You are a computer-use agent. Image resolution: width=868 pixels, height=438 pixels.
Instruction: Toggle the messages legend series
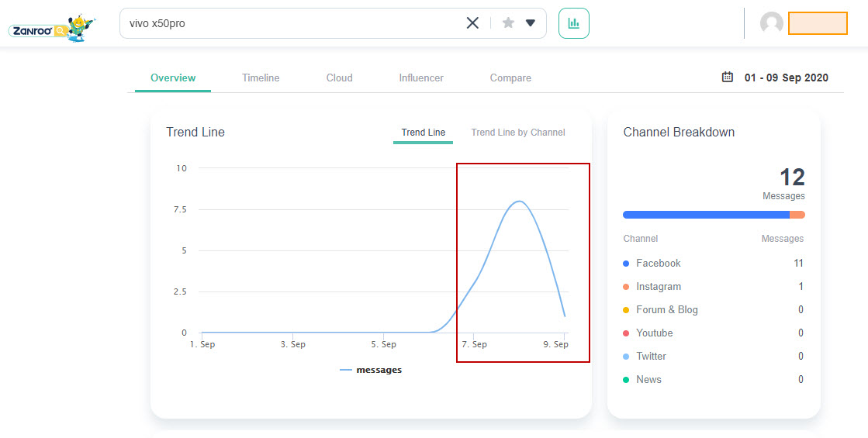click(371, 370)
